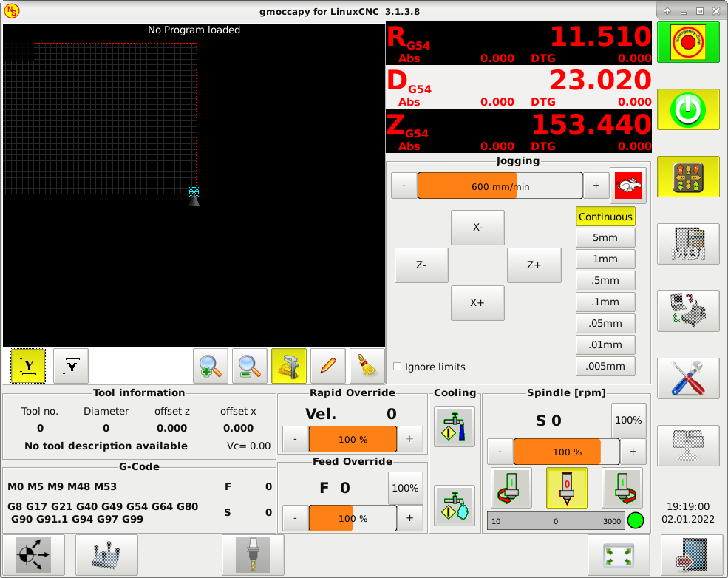Adjust the Feed Override slider
Screen dimensions: 728x578
click(353, 518)
